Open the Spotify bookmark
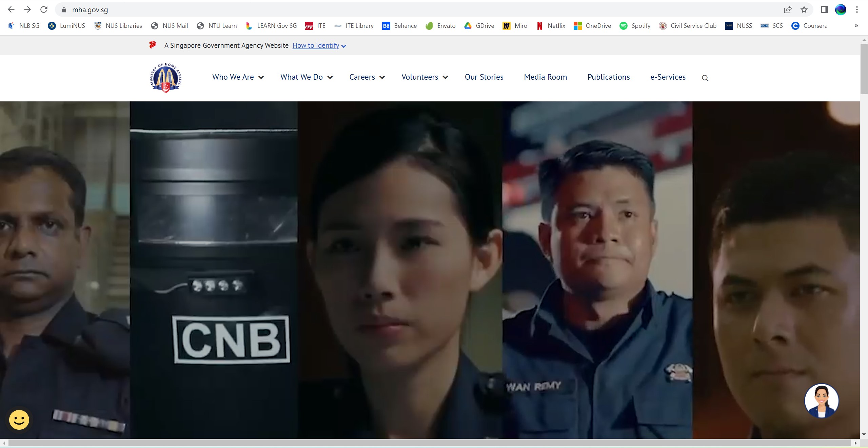The width and height of the screenshot is (868, 448). [x=635, y=26]
